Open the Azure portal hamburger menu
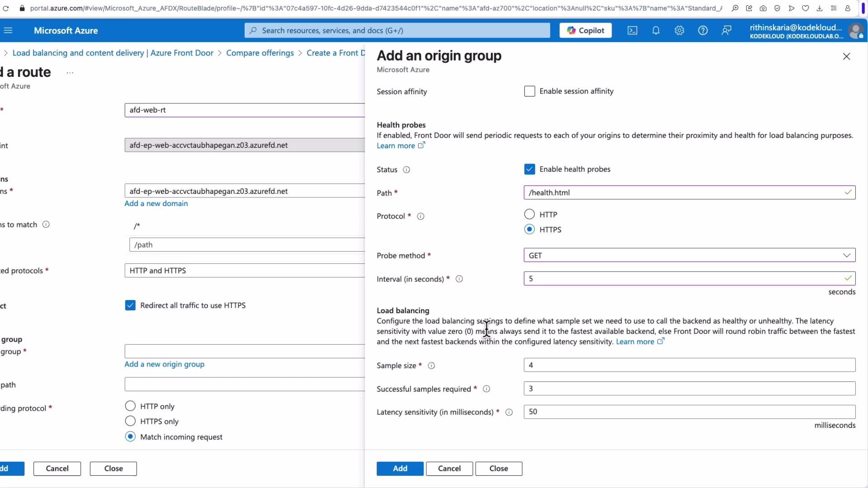This screenshot has height=488, width=868. point(8,30)
